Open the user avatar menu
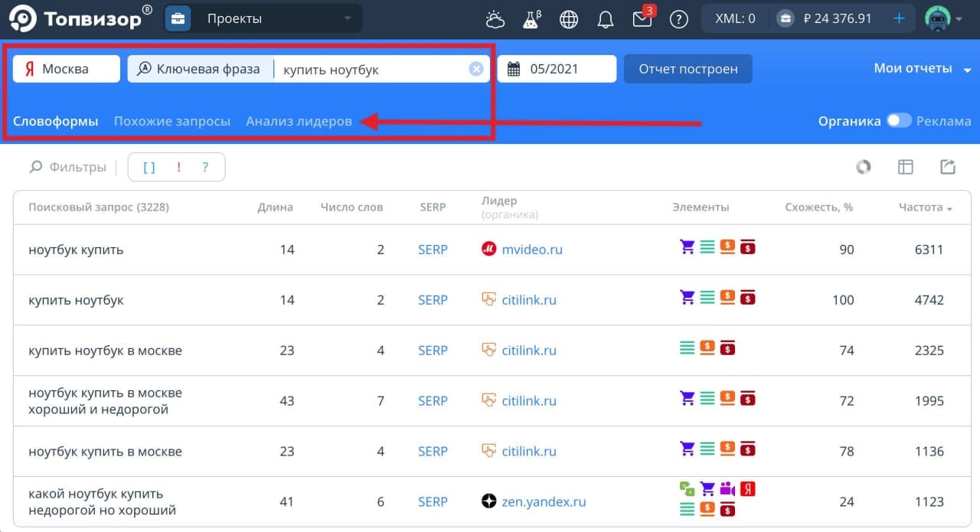Image resolution: width=980 pixels, height=532 pixels. click(x=943, y=18)
